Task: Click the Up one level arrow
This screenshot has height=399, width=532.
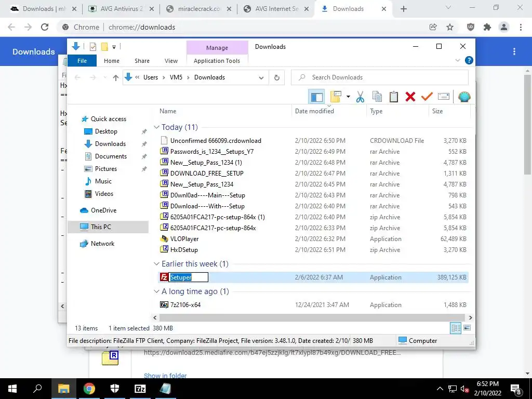Action: (x=116, y=78)
